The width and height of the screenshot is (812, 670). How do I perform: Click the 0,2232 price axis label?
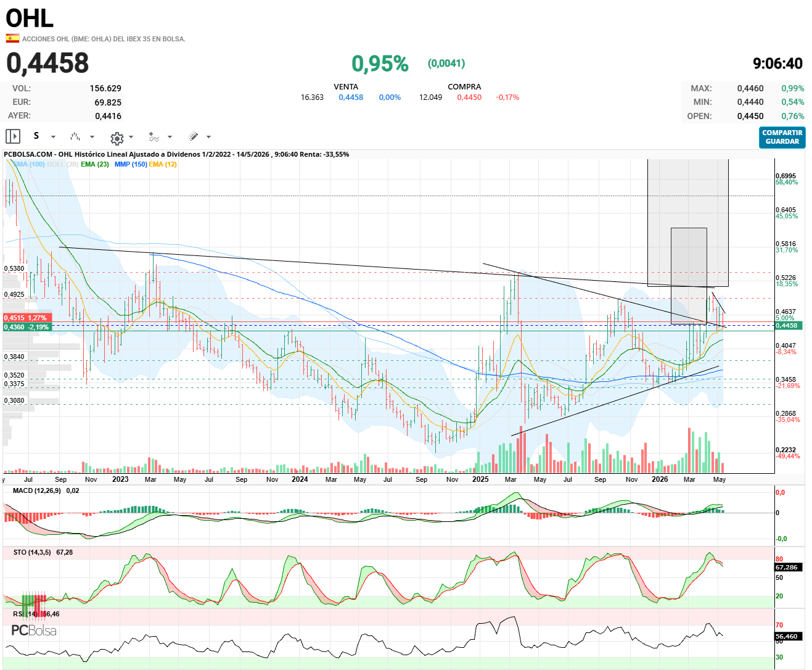click(x=785, y=450)
